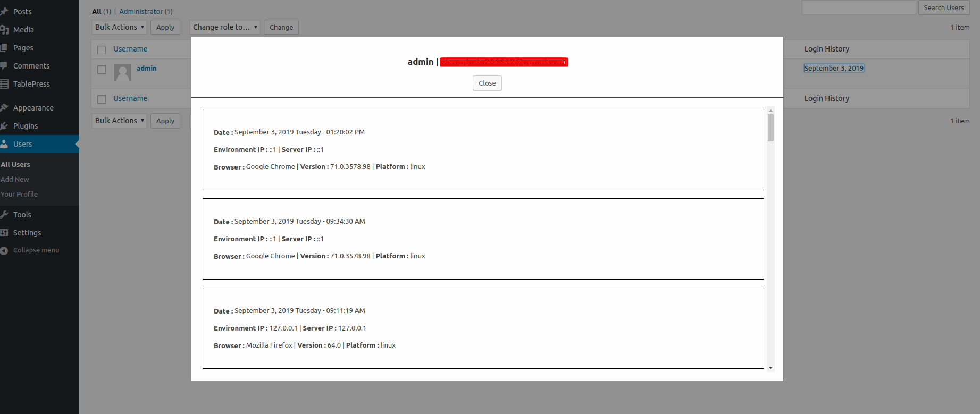Click the 09:11:19 AM login date text
The width and height of the screenshot is (980, 414).
point(300,310)
